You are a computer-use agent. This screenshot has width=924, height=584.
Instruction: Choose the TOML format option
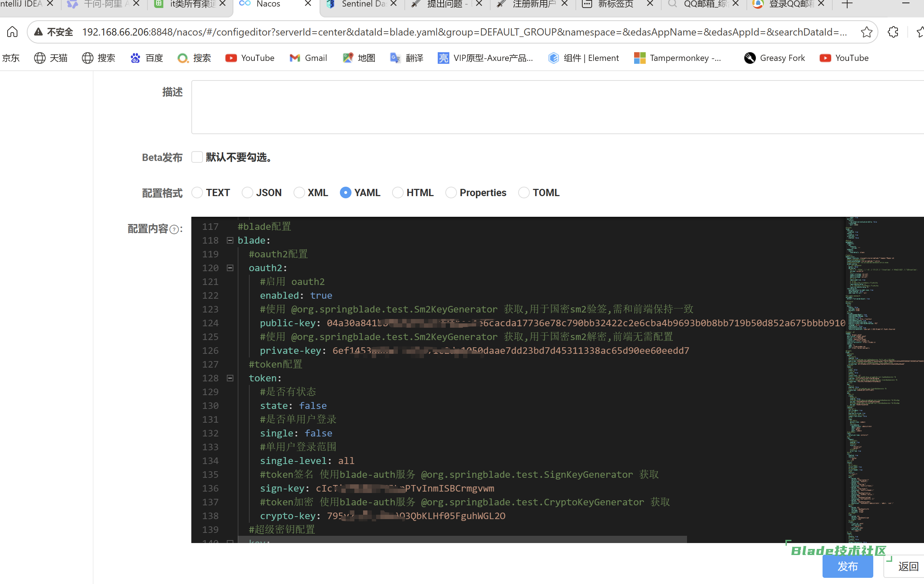524,192
